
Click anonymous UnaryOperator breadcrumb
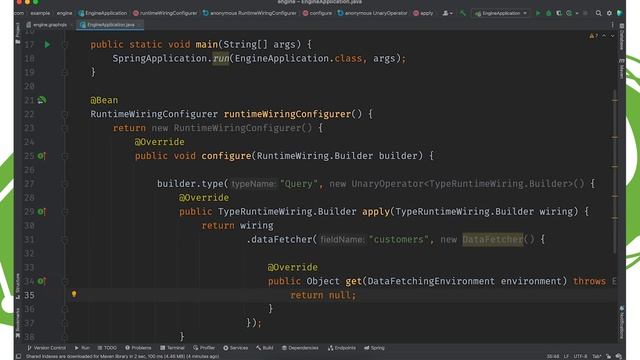[x=372, y=13]
